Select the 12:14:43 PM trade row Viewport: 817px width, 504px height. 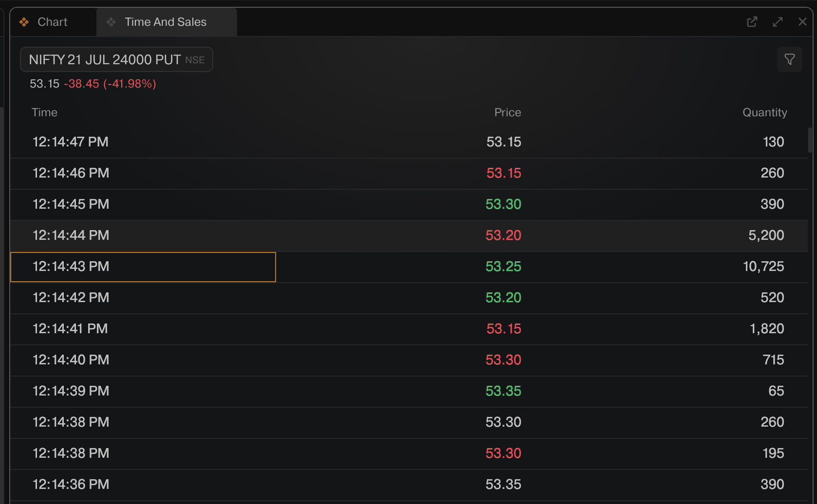click(409, 267)
